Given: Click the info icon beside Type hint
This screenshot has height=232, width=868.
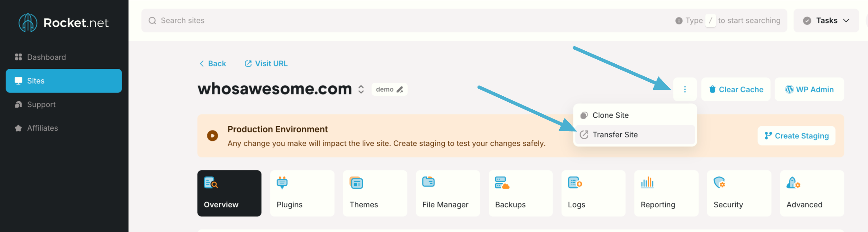Looking at the screenshot, I should (679, 21).
